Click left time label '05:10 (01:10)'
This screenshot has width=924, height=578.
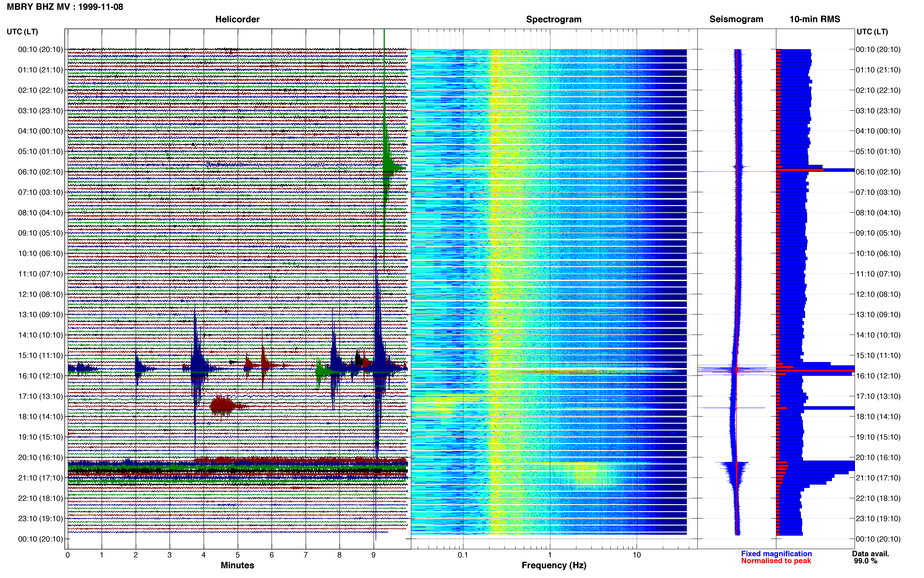click(x=41, y=151)
